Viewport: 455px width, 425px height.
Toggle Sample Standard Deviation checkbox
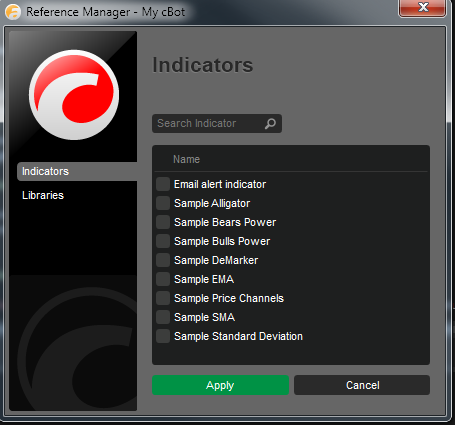163,336
